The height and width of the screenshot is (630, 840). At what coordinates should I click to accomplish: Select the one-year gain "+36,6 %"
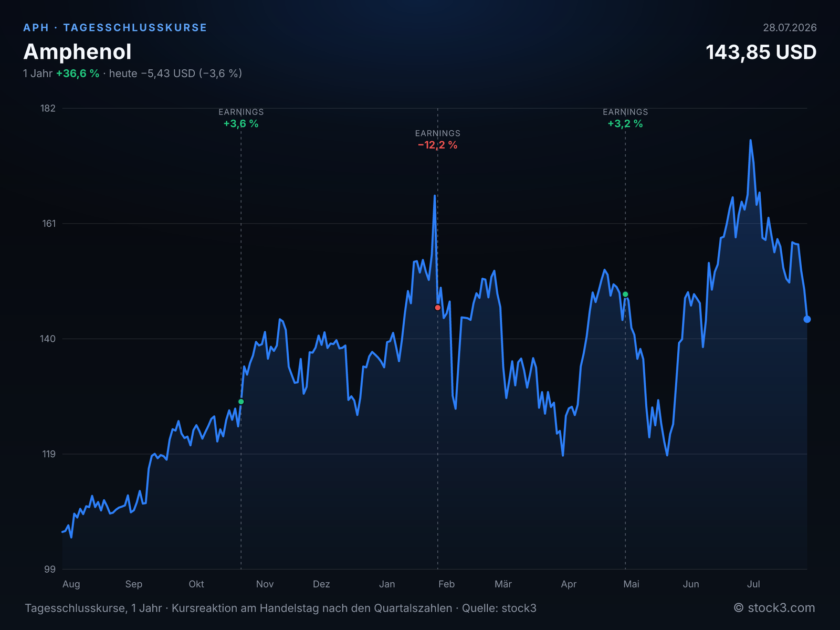pos(78,73)
